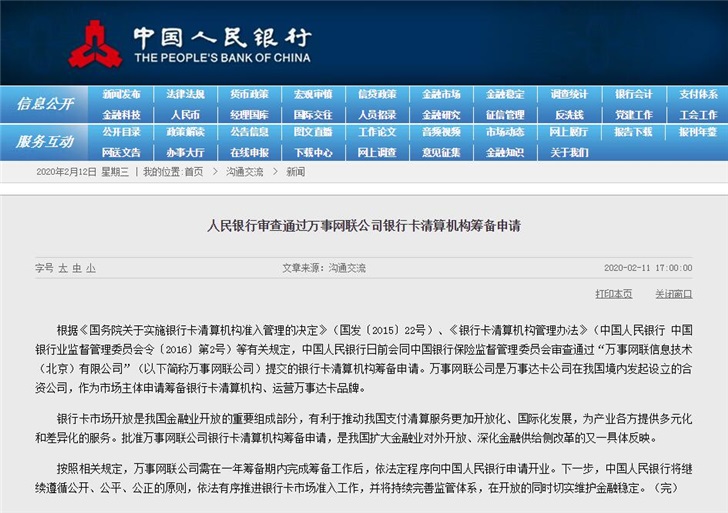Select 意见征集 menu item
The image size is (728, 513).
[x=441, y=152]
